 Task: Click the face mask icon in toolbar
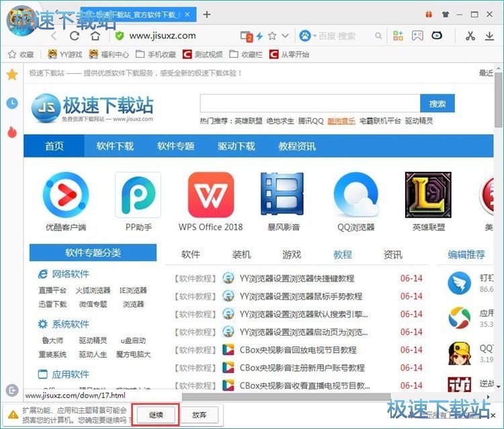pos(437,36)
